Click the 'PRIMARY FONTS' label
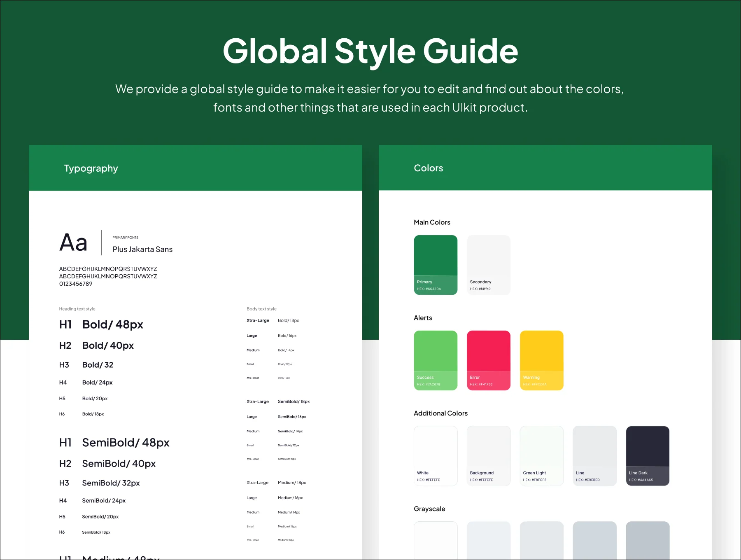741x560 pixels. [x=126, y=238]
